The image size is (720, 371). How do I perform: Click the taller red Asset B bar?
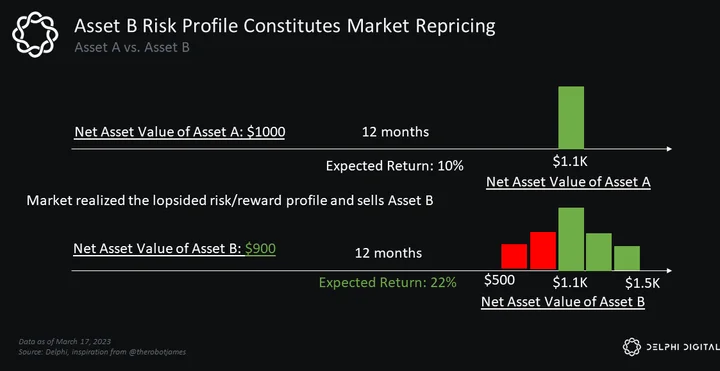(x=543, y=251)
